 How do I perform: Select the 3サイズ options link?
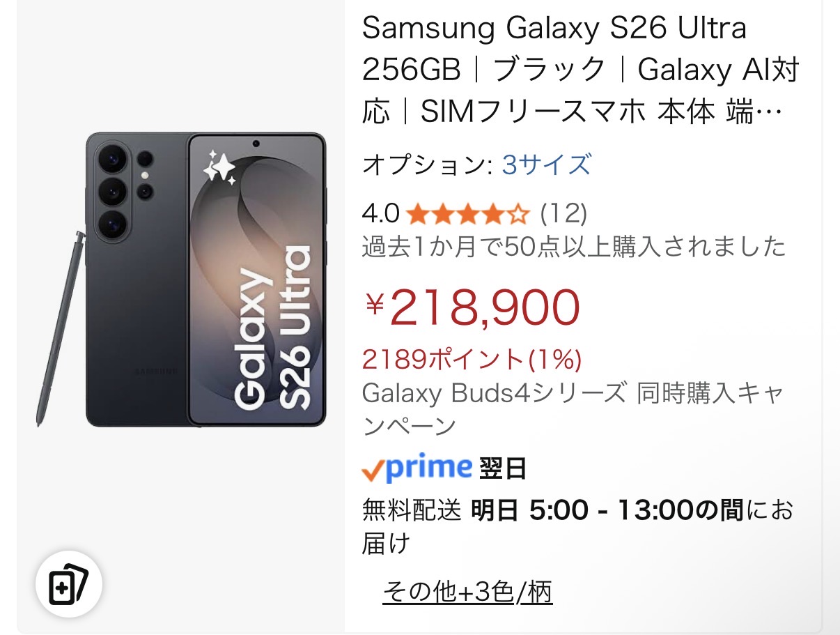click(x=546, y=165)
